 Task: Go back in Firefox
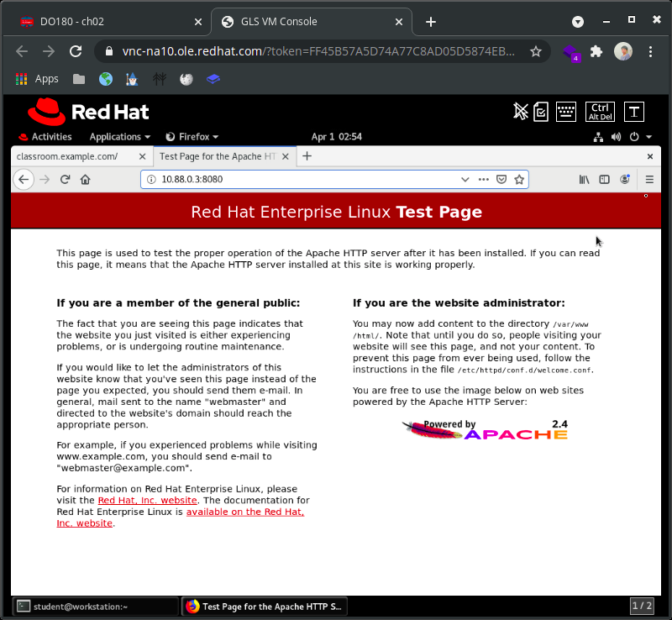(24, 179)
